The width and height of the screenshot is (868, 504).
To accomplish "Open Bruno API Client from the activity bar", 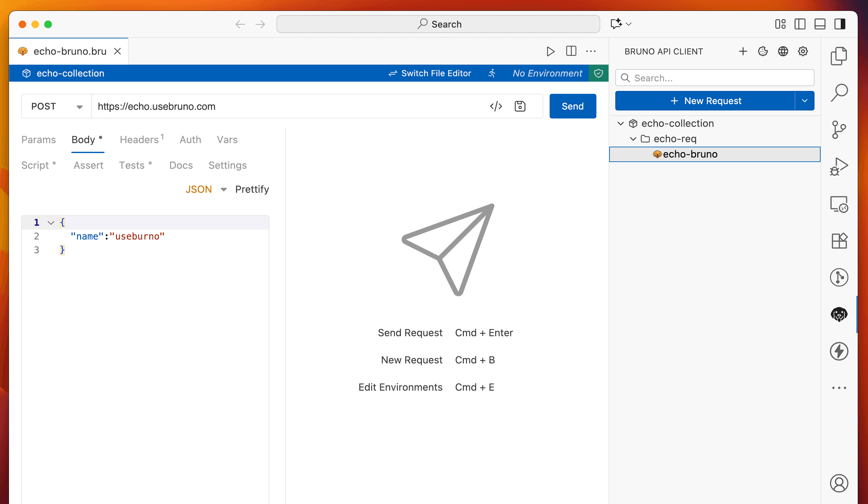I will coord(839,314).
